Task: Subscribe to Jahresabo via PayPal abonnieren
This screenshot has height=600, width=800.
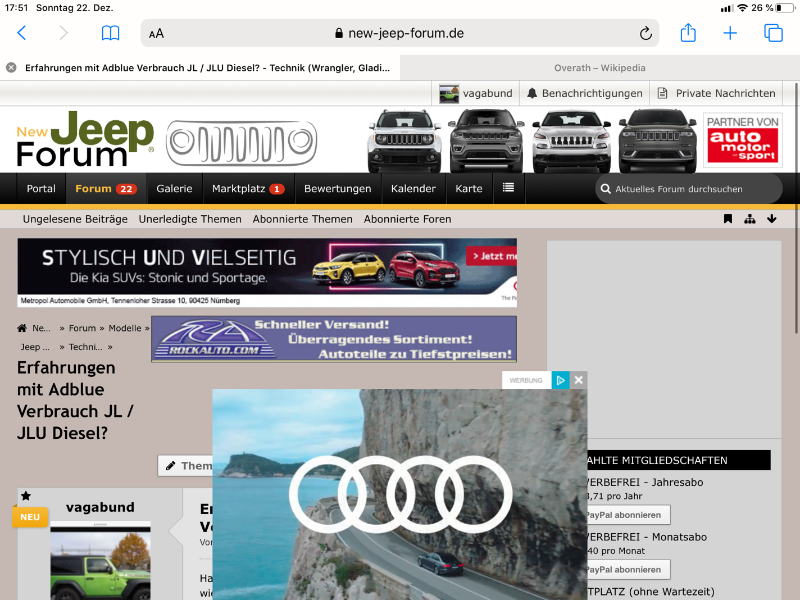Action: click(624, 515)
